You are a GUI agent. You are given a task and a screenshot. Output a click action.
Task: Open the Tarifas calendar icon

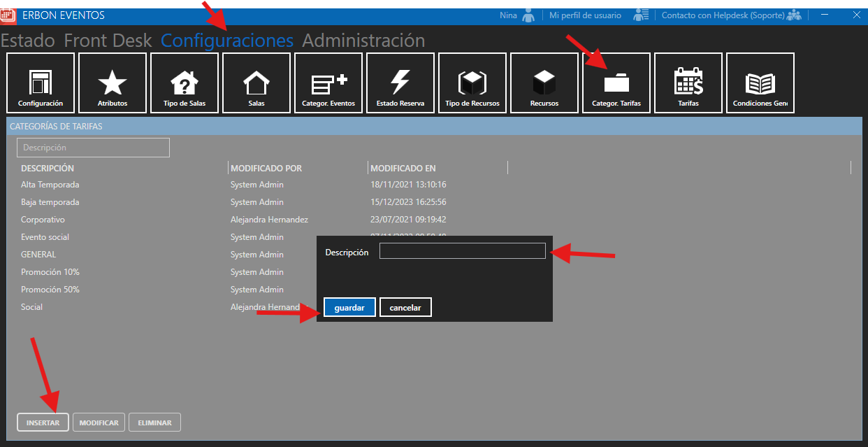click(688, 83)
